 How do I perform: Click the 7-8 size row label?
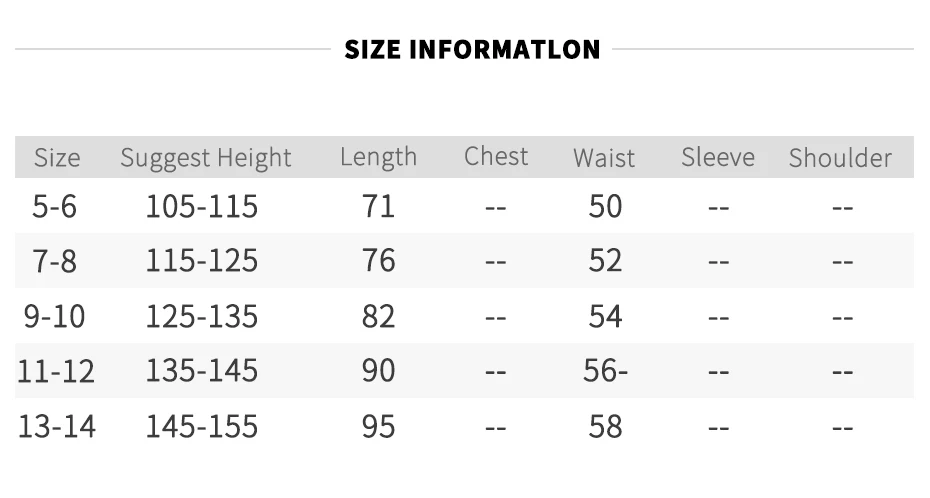pyautogui.click(x=55, y=261)
